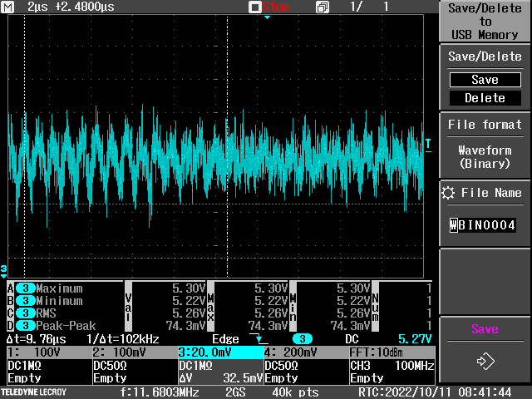Screen dimensions: 532x399
Task: Click the File Name knob icon
Action: tap(449, 193)
